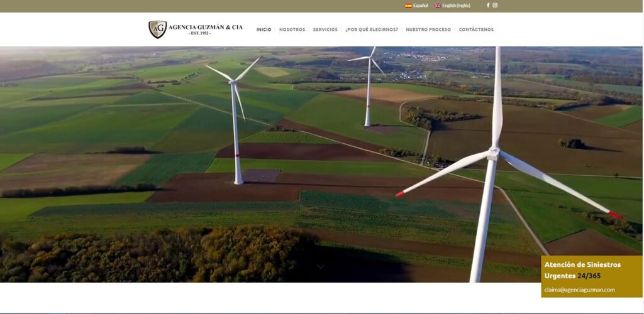644x314 pixels.
Task: Switch language to English (Inglés)
Action: pyautogui.click(x=456, y=6)
